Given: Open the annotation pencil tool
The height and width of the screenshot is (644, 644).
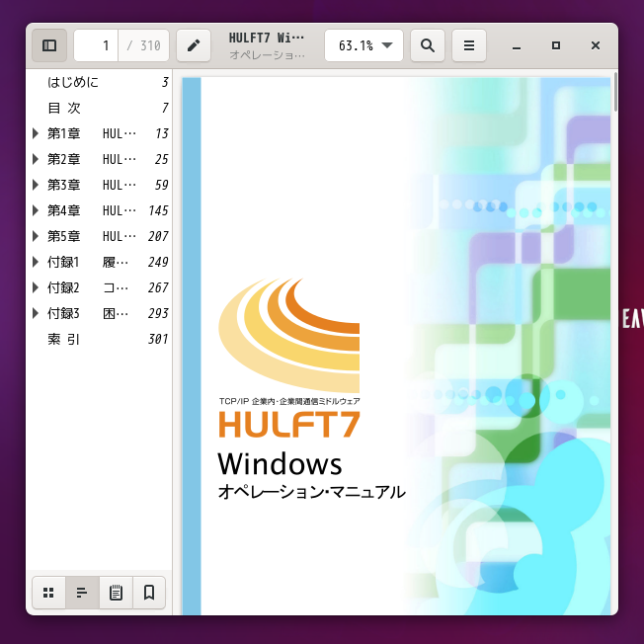Looking at the screenshot, I should tap(194, 45).
